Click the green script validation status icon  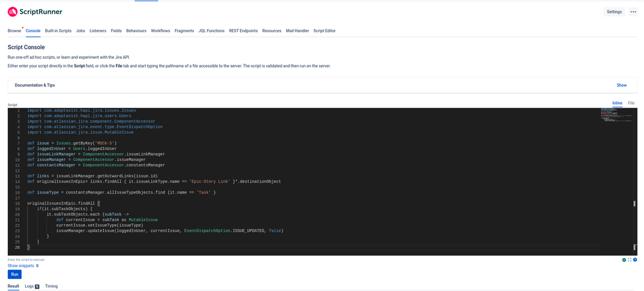(x=624, y=260)
